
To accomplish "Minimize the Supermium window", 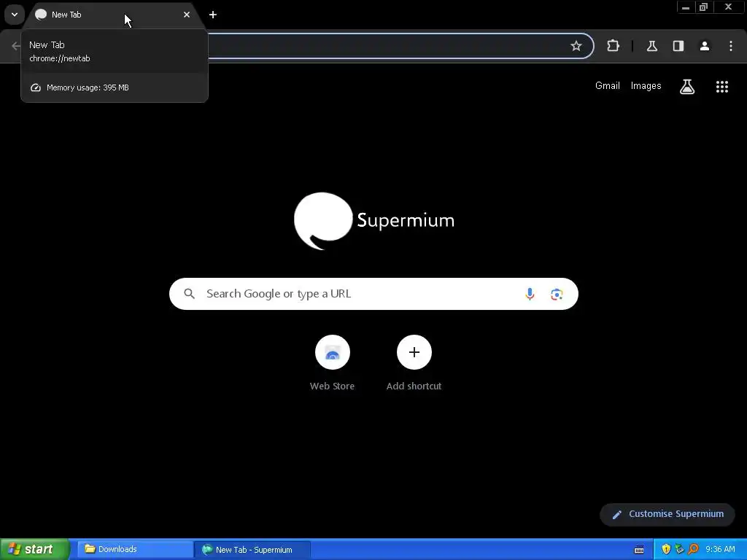I will [686, 7].
